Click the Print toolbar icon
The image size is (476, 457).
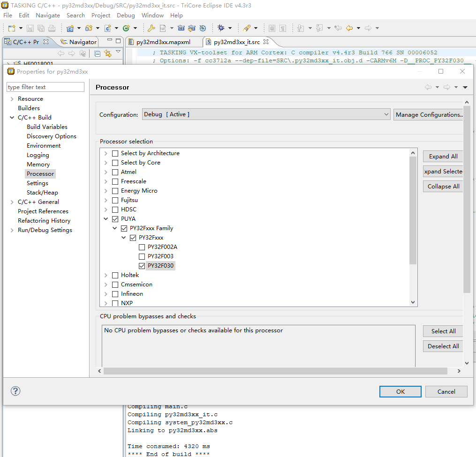click(x=52, y=28)
